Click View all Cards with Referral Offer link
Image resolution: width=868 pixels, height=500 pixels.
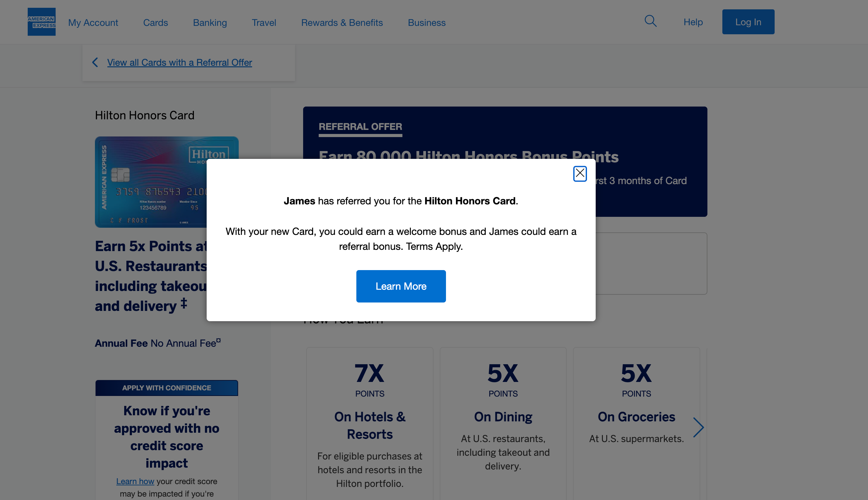(x=180, y=62)
